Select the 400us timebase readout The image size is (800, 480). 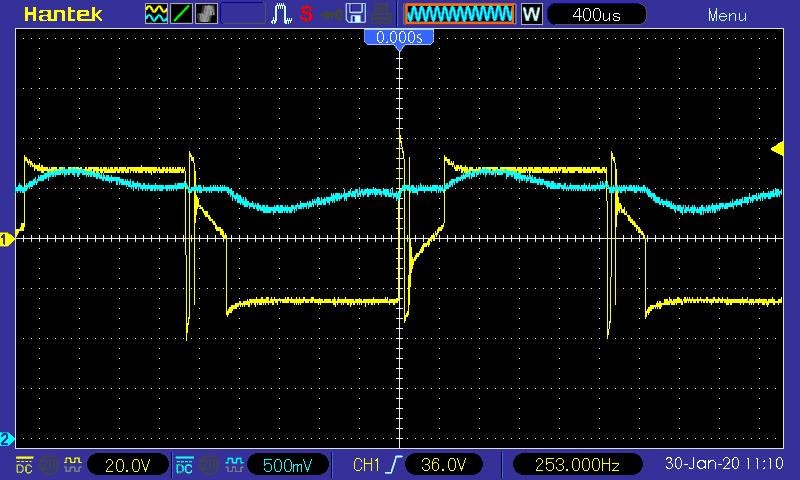pyautogui.click(x=596, y=14)
